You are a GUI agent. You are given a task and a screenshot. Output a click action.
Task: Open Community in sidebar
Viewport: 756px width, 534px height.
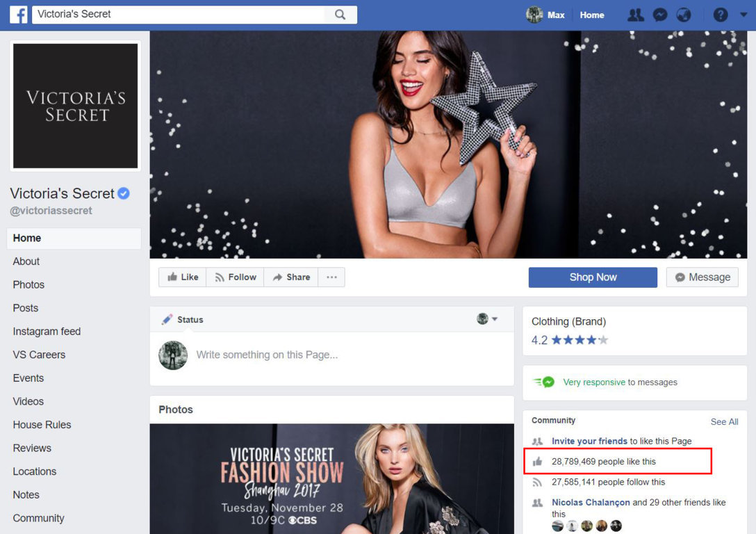click(x=39, y=518)
